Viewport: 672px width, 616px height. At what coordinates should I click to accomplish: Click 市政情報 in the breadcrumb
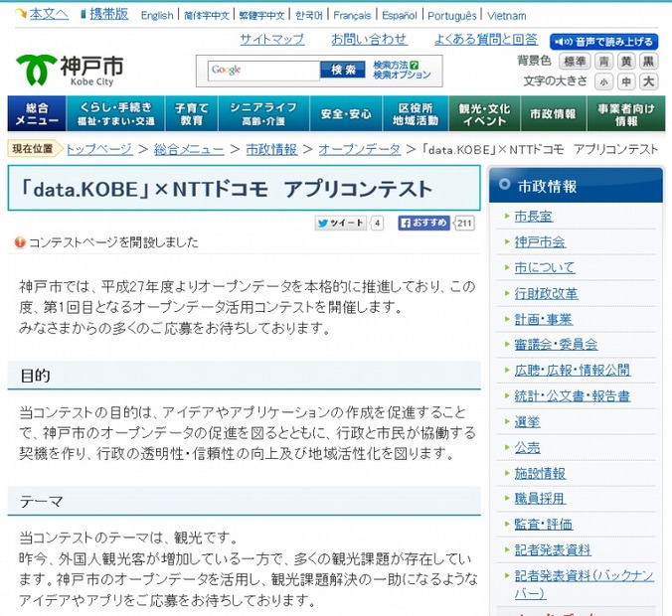(x=271, y=149)
